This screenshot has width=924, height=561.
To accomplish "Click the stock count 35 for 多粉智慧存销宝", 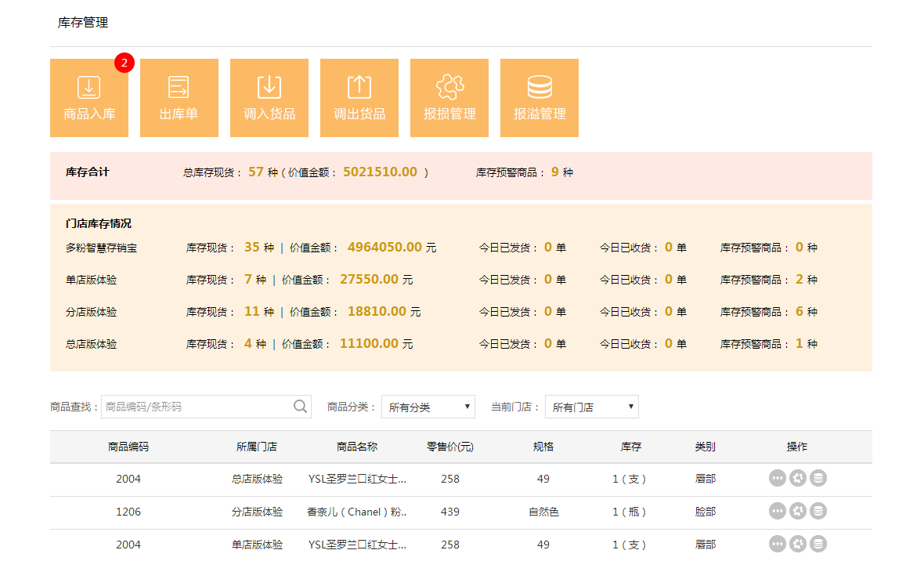I will tap(251, 247).
